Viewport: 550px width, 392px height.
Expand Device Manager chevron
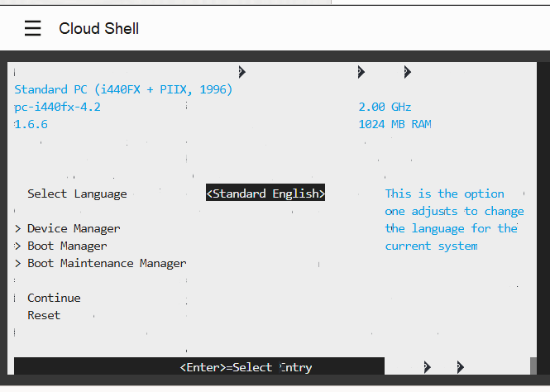[18, 229]
